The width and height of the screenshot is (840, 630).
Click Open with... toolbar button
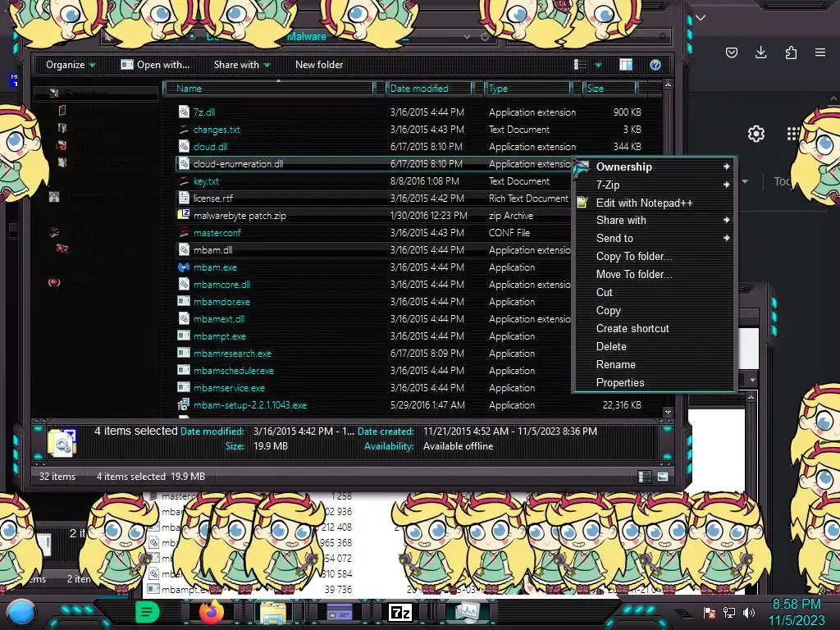click(155, 65)
